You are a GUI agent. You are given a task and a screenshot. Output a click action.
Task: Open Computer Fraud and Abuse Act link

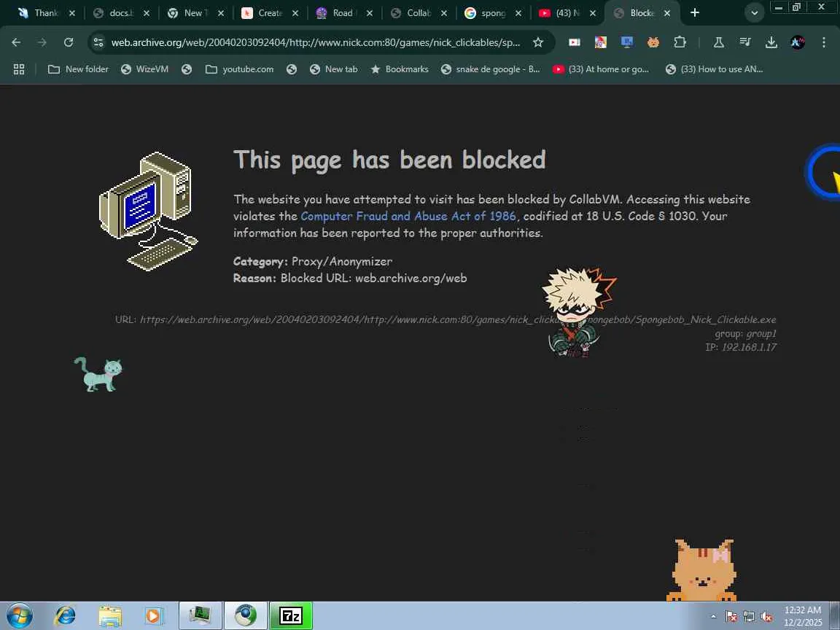coord(408,216)
